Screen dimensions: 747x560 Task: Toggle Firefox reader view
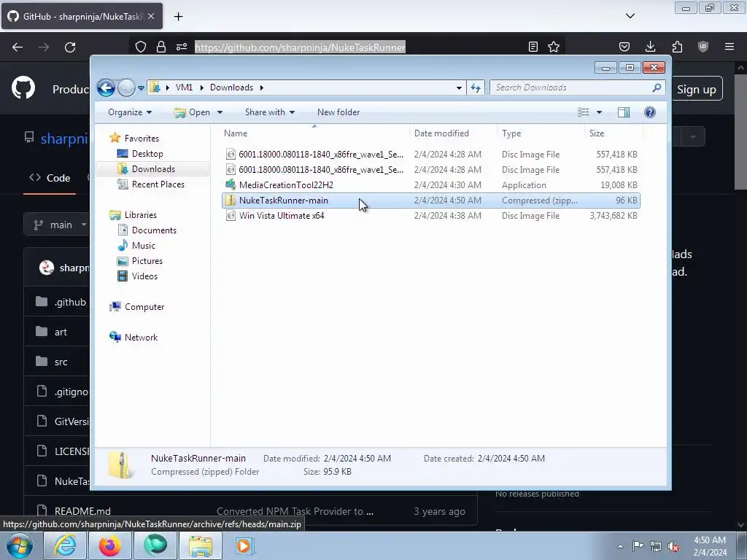coord(533,47)
